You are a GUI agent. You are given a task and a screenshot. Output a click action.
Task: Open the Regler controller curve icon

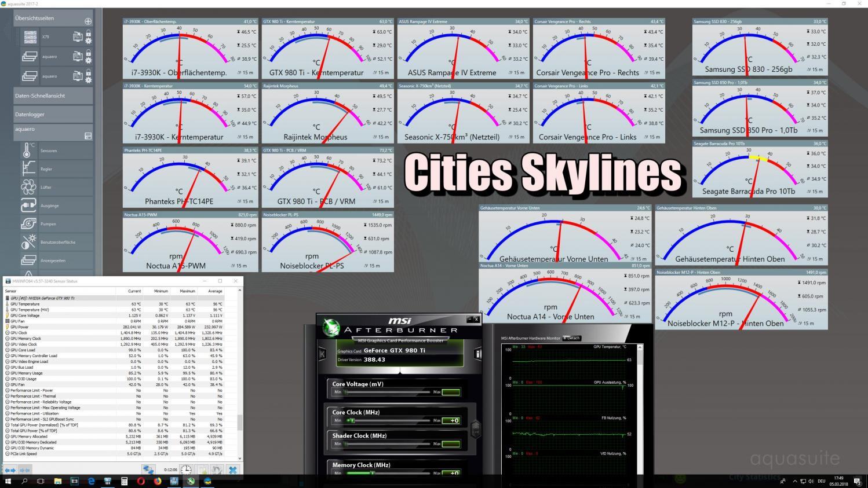point(28,168)
